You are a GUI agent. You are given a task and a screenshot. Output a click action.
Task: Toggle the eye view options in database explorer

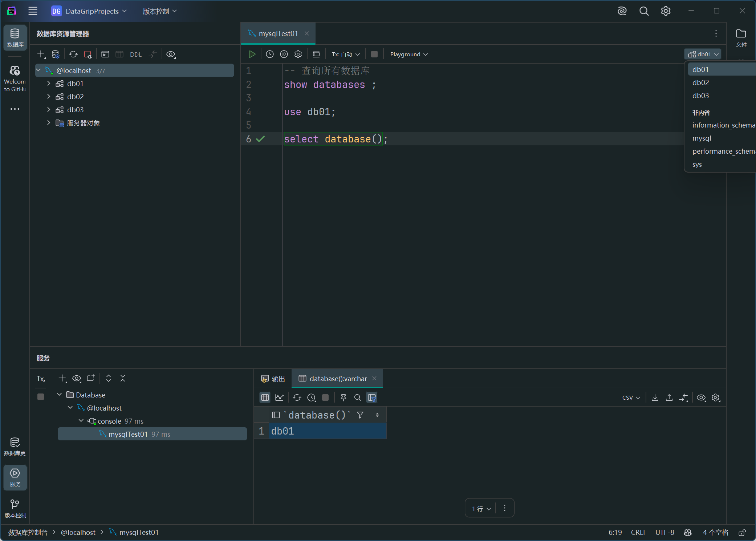click(171, 54)
